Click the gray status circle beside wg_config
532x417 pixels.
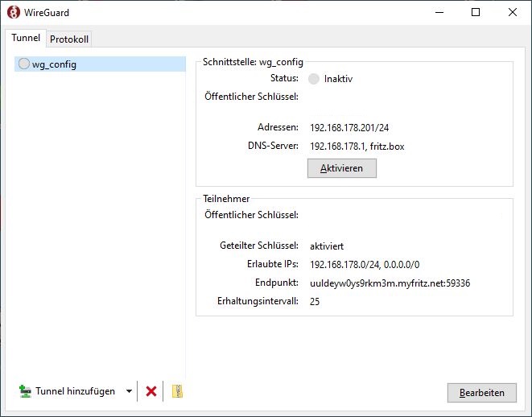pyautogui.click(x=23, y=64)
